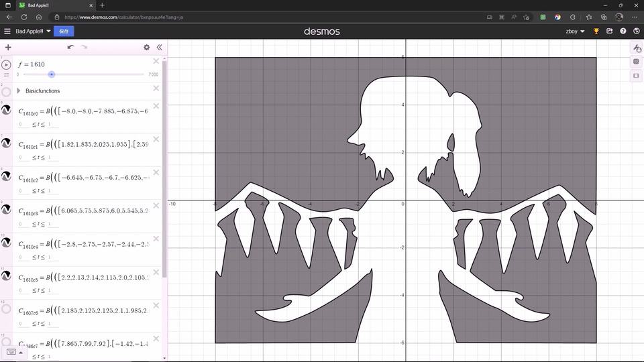Open language globe menu
Viewport: 644px width, 362px height.
pyautogui.click(x=637, y=32)
